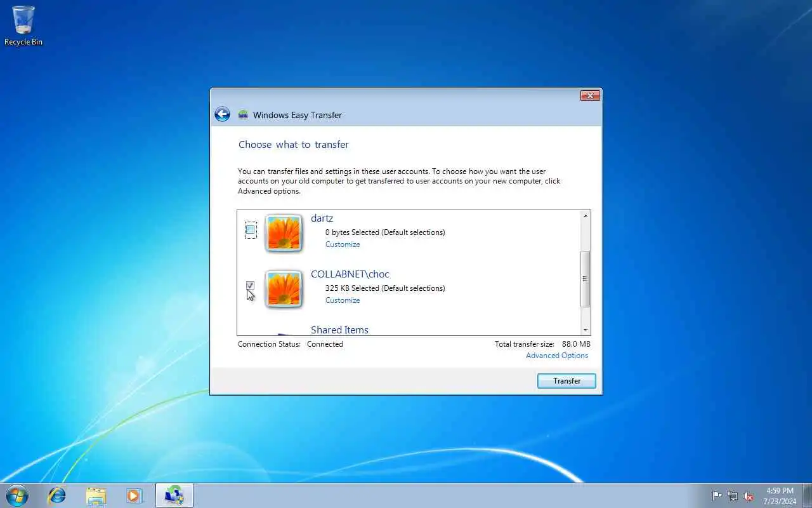Viewport: 812px width, 508px height.
Task: Click the network icon in system tray
Action: pyautogui.click(x=733, y=496)
